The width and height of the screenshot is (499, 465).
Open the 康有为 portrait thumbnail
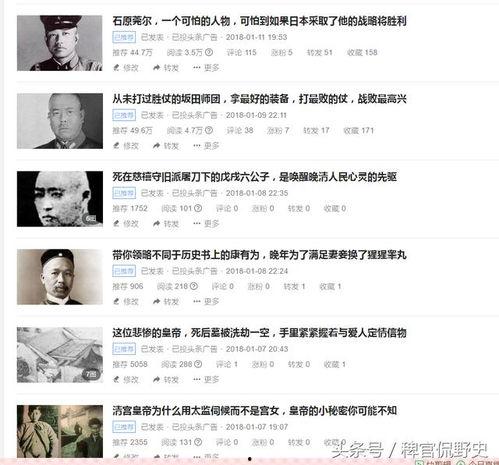[x=60, y=277]
